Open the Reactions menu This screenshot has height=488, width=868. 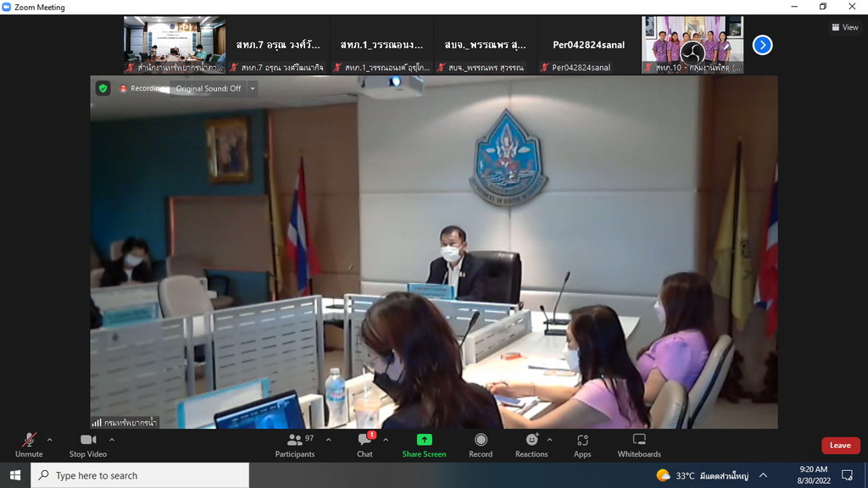[x=531, y=446]
